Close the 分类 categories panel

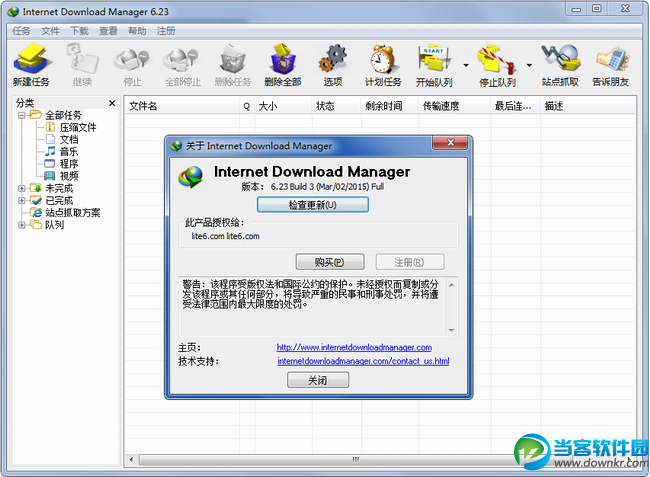112,103
